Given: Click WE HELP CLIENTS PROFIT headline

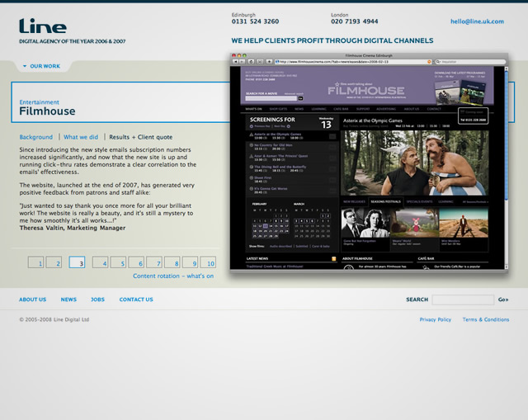Looking at the screenshot, I should click(x=332, y=40).
